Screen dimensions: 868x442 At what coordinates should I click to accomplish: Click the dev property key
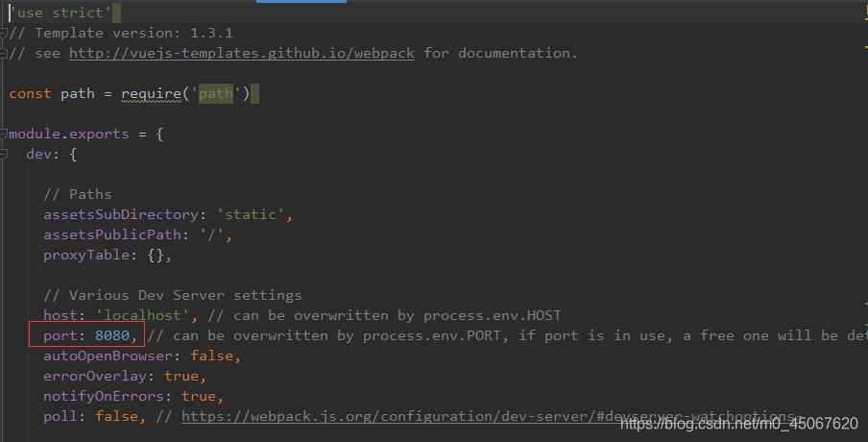(38, 154)
